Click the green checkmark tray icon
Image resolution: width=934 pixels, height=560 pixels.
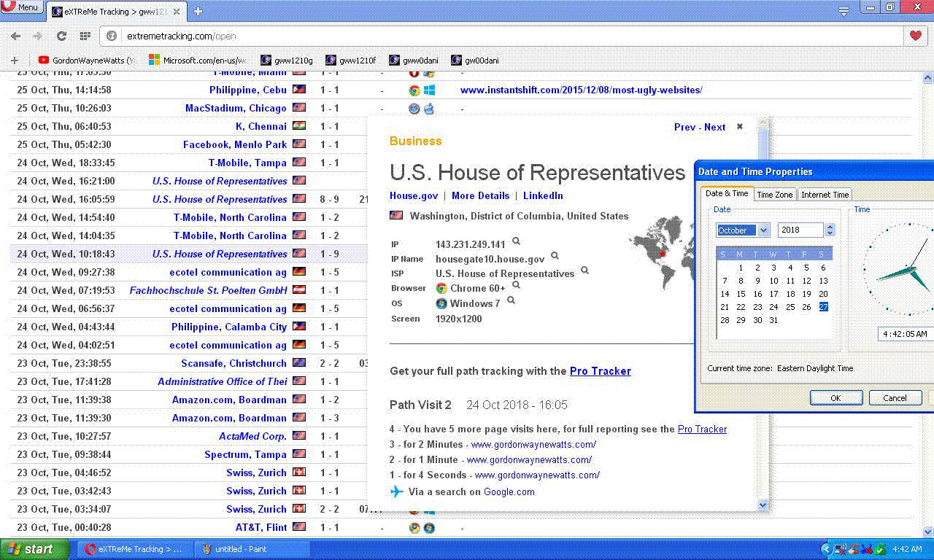(881, 549)
